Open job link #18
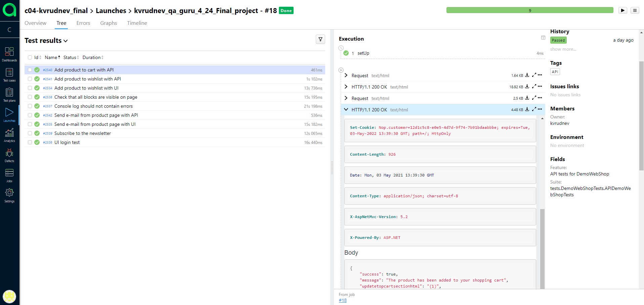The width and height of the screenshot is (644, 305). (x=343, y=300)
